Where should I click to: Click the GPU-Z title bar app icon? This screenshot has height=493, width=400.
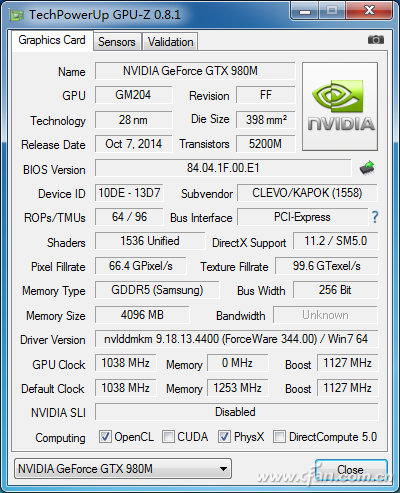17,15
